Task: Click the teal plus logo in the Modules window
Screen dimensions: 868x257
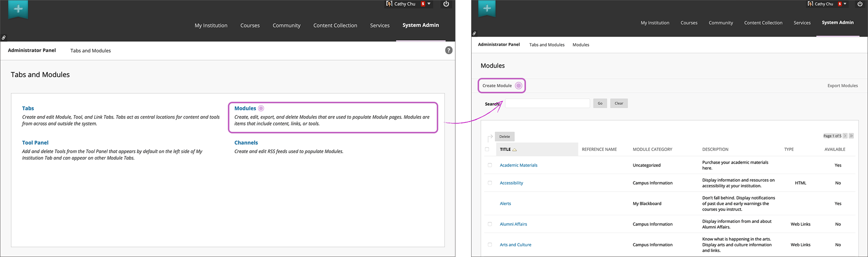Action: click(487, 8)
